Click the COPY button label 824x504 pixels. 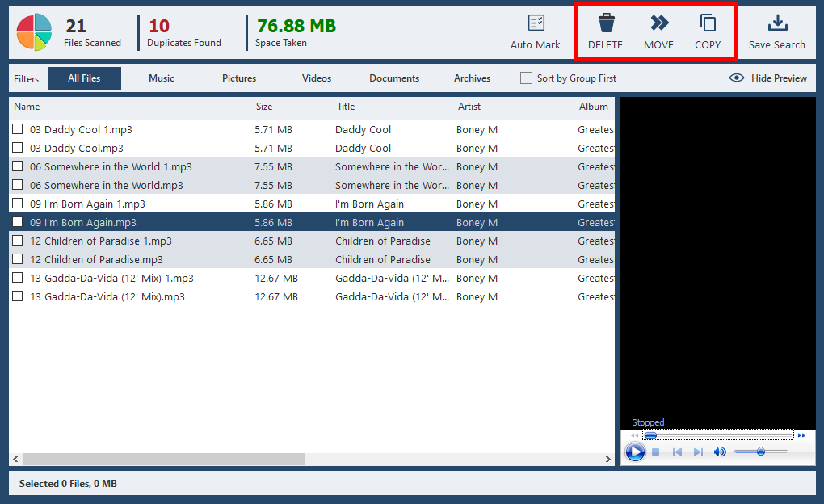coord(708,45)
